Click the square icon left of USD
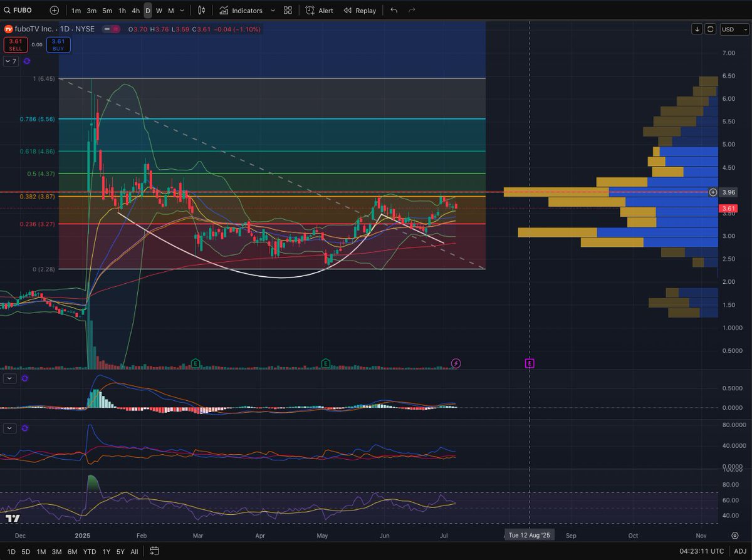Image resolution: width=752 pixels, height=560 pixels. pyautogui.click(x=711, y=29)
